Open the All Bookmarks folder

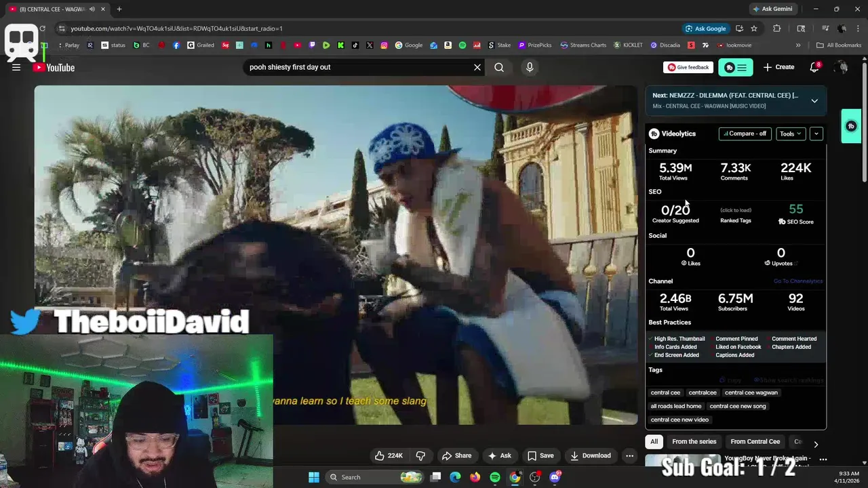coord(839,45)
